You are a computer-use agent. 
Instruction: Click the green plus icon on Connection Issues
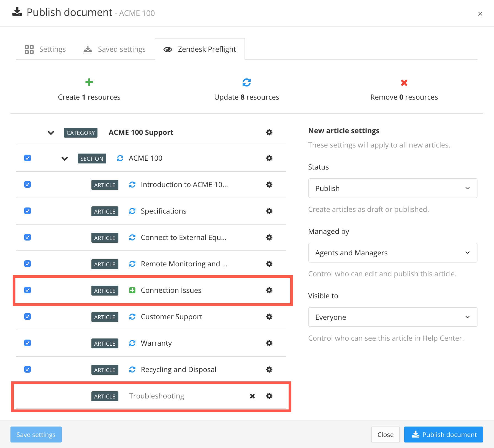click(x=132, y=290)
